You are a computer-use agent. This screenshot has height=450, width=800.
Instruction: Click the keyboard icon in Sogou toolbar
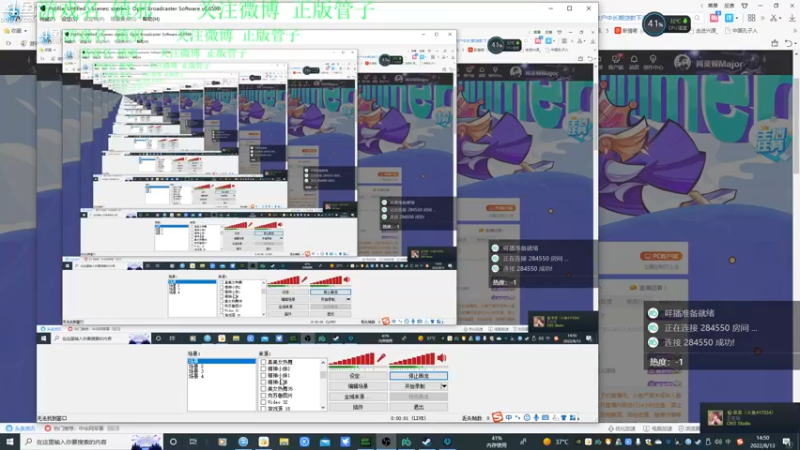click(545, 418)
